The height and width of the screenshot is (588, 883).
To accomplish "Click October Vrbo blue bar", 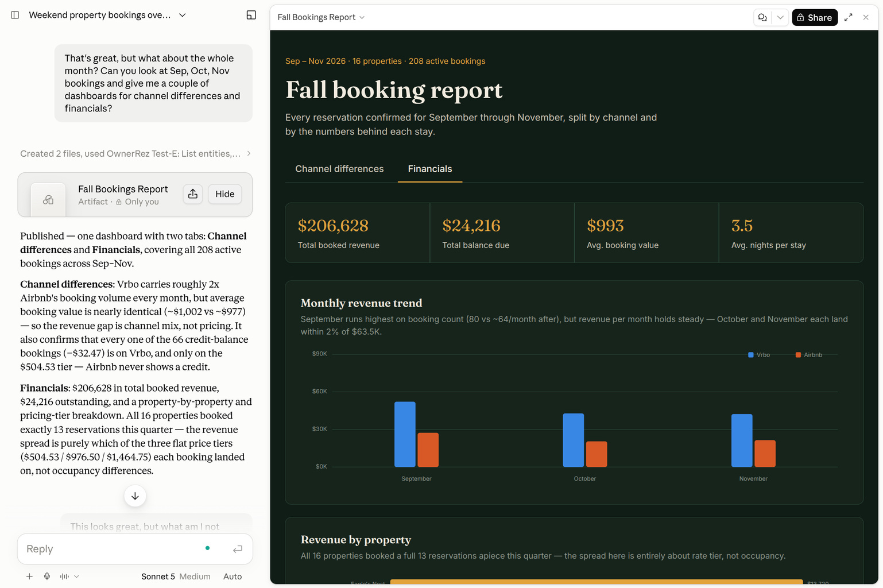I will [x=574, y=440].
